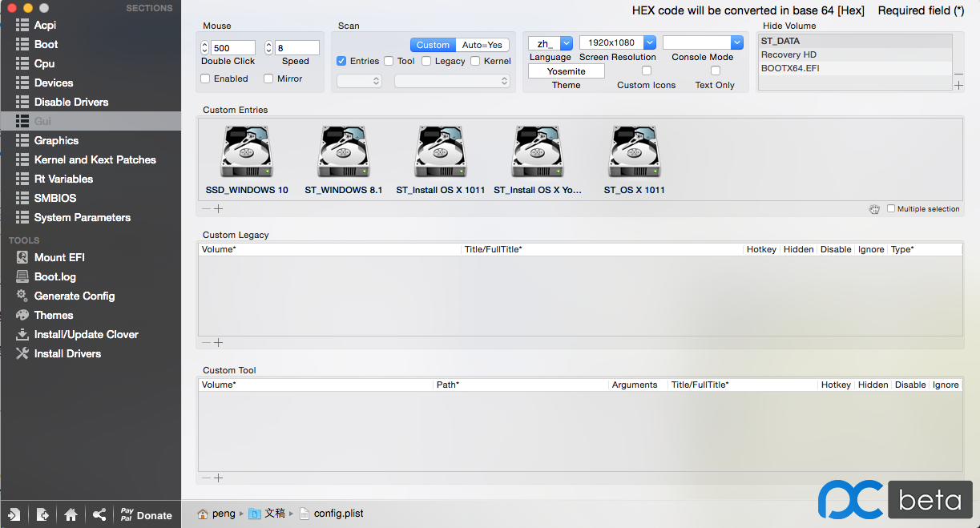Click Install/Update Clover icon

[x=22, y=334]
